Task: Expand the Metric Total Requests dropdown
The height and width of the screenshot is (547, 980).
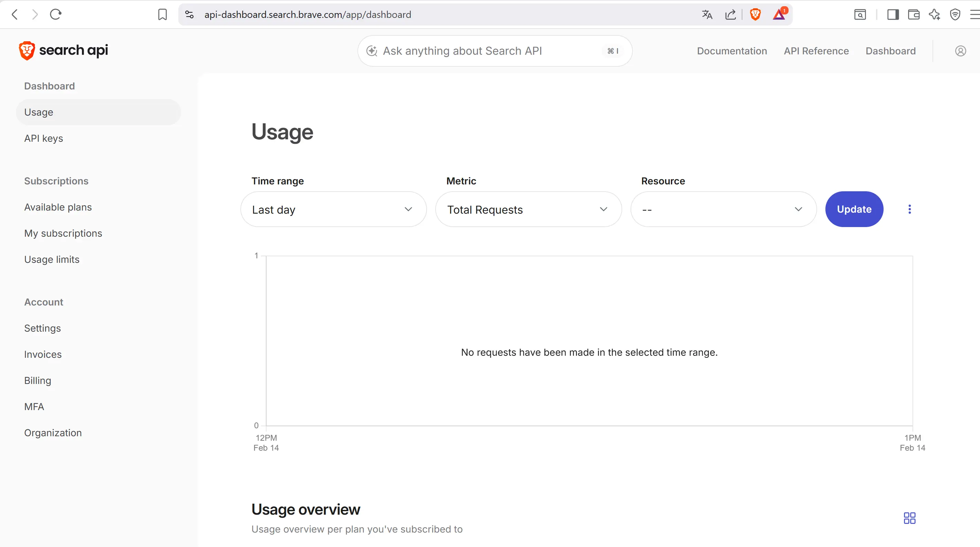Action: tap(529, 210)
